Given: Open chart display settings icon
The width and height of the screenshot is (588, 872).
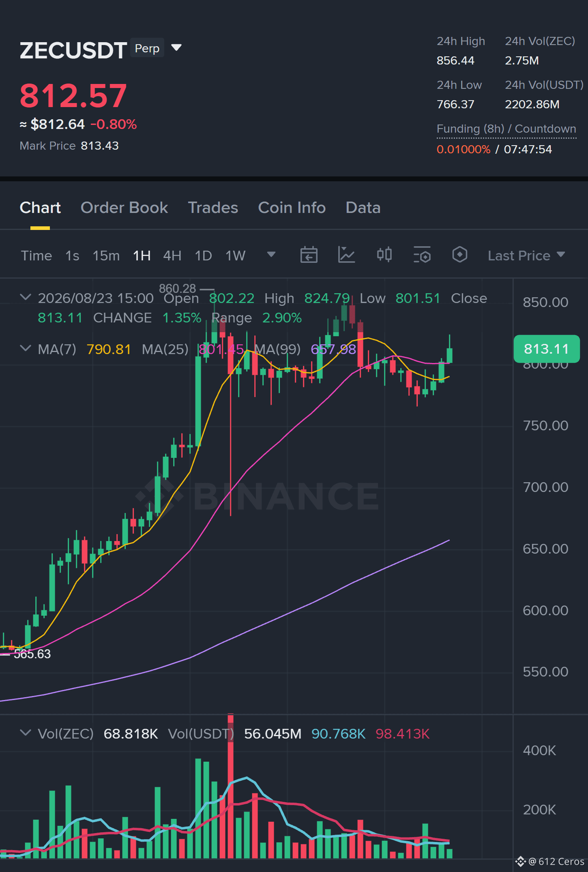Looking at the screenshot, I should (422, 255).
